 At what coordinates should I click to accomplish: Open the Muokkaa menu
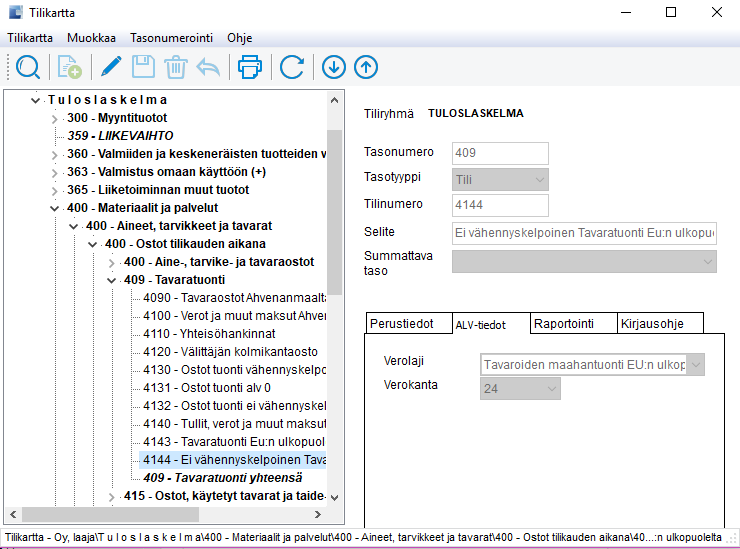(91, 38)
